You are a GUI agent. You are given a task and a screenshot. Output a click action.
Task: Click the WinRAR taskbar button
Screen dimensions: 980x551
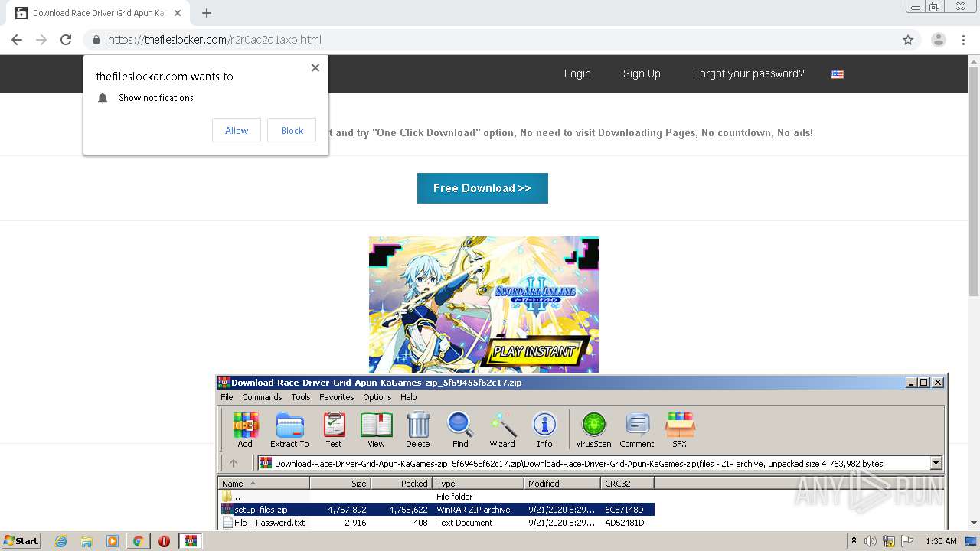[191, 541]
